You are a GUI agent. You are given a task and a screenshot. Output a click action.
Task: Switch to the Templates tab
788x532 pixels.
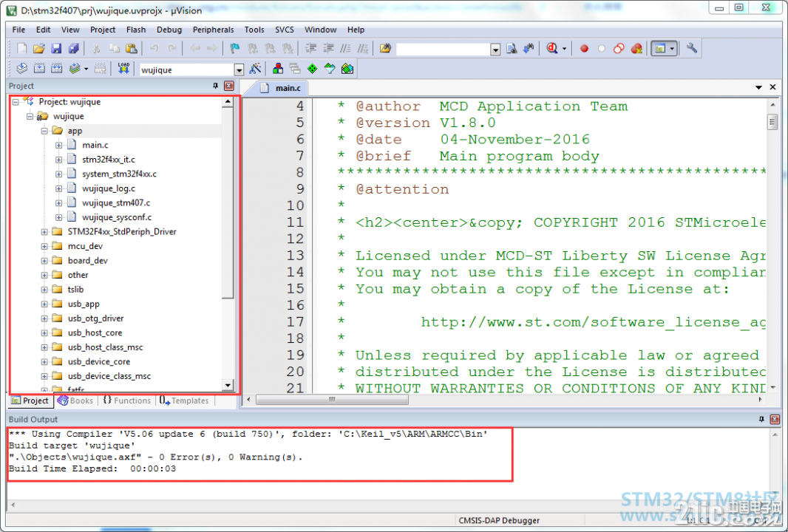(184, 400)
